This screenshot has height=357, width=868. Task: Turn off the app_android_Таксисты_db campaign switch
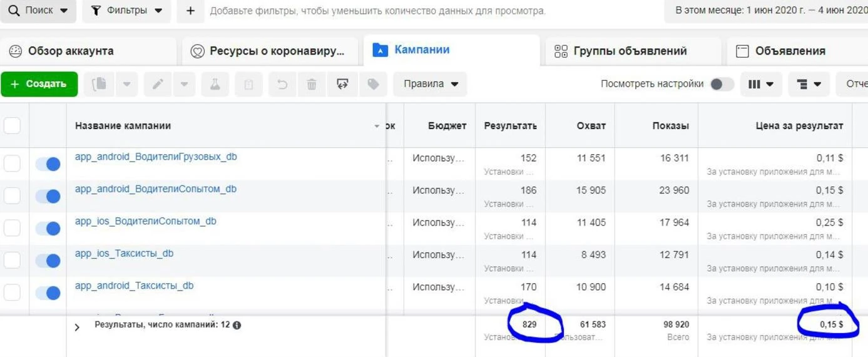tap(48, 292)
